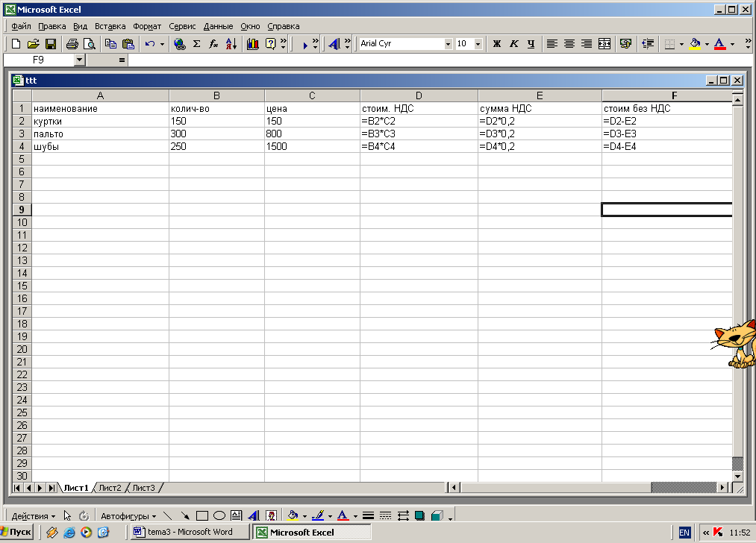Open the font size dropdown
This screenshot has height=543, width=756.
pos(478,44)
